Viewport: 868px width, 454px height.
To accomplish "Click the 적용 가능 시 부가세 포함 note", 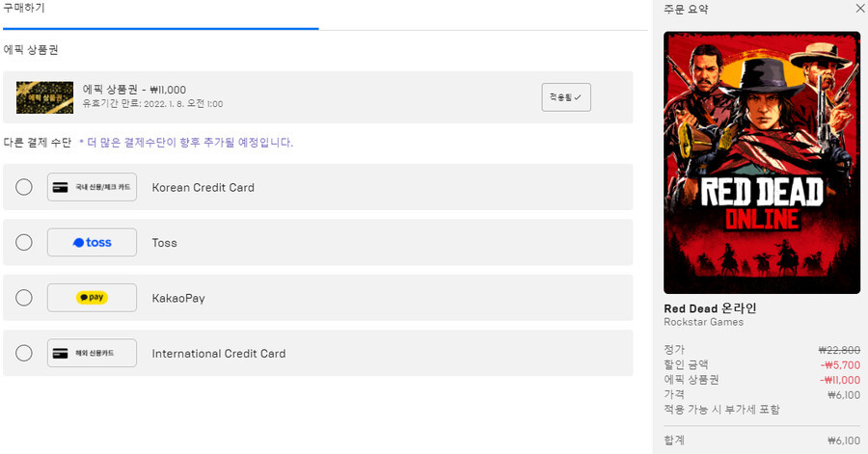I will pyautogui.click(x=721, y=410).
